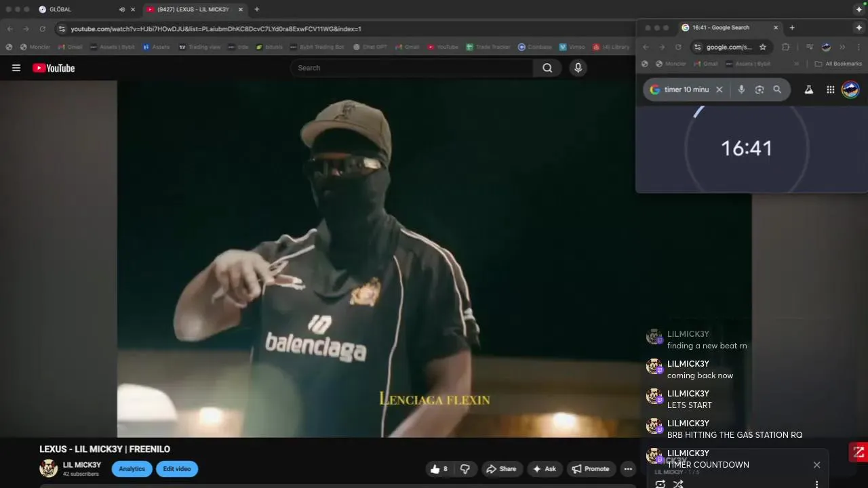Image resolution: width=868 pixels, height=488 pixels.
Task: Open the Google apps grid
Action: point(831,89)
